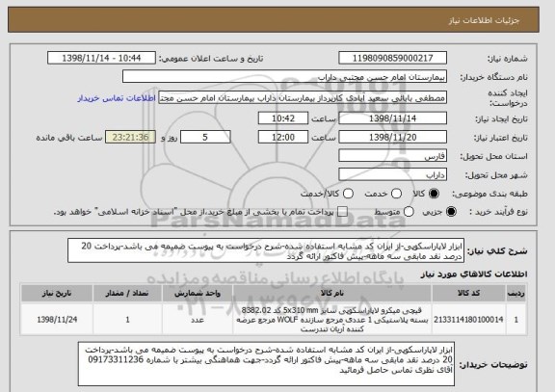Click the واحد شمارش column header
The height and width of the screenshot is (392, 555).
coord(198,294)
